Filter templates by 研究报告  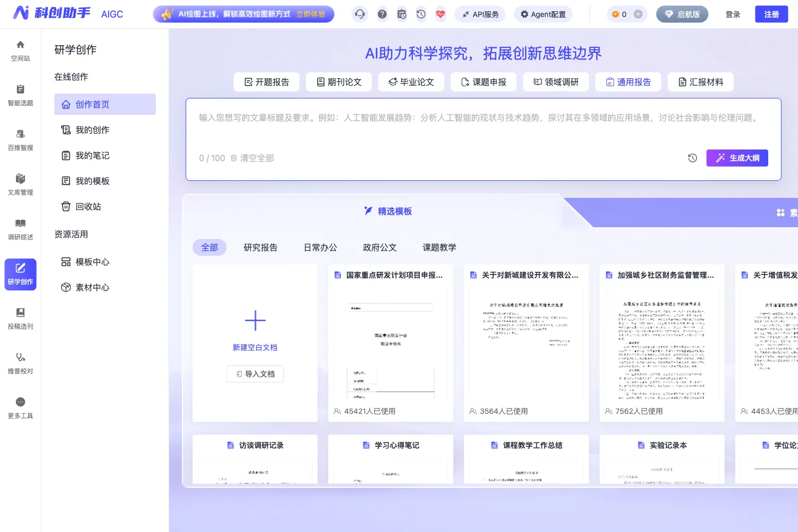[x=261, y=247]
